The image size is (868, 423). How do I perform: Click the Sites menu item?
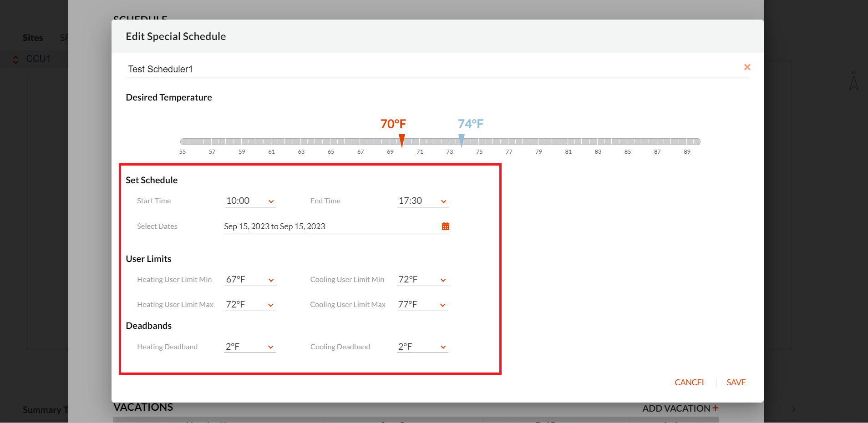(x=32, y=38)
